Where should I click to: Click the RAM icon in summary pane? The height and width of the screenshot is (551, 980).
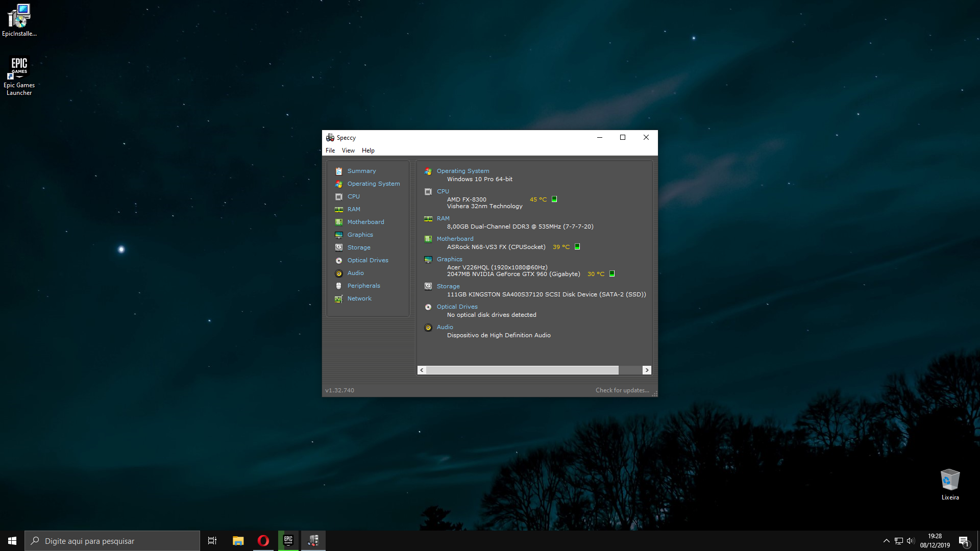point(428,219)
